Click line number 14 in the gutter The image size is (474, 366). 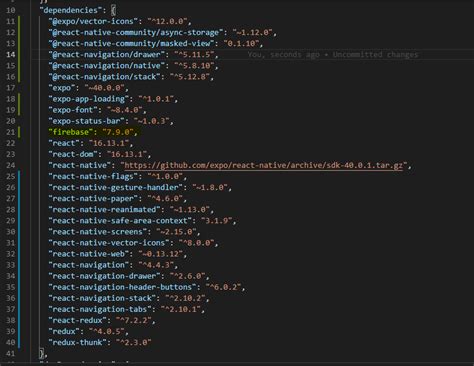pos(11,55)
